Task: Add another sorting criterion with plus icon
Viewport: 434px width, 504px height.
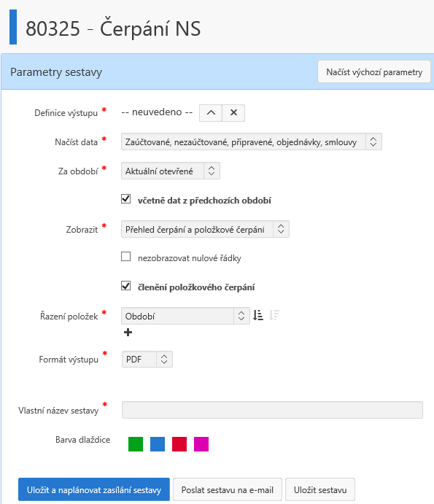Action: (128, 333)
